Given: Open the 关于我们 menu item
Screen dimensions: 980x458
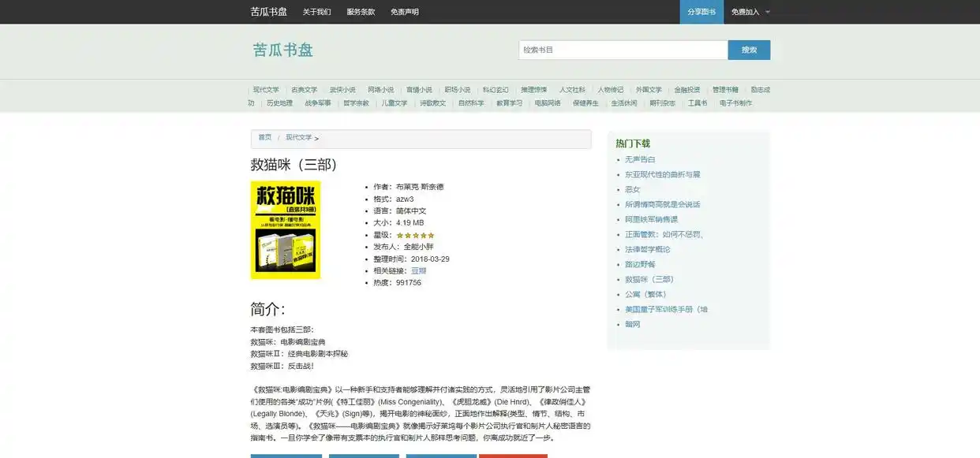Looking at the screenshot, I should (x=316, y=11).
